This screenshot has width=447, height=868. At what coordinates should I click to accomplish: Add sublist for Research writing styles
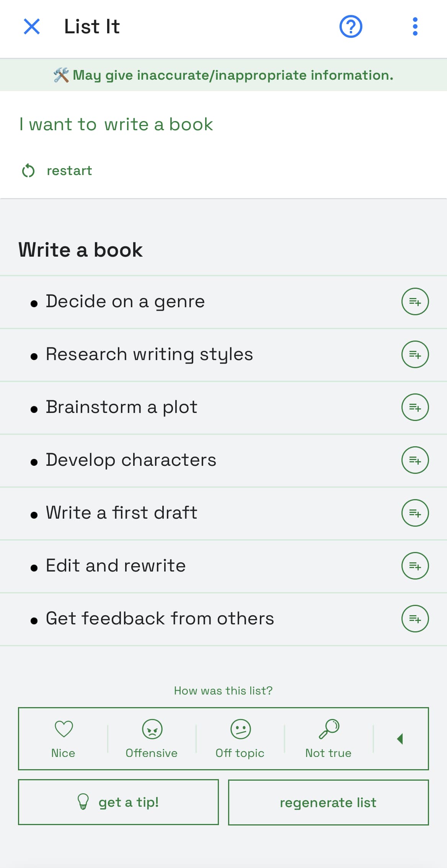[415, 355]
